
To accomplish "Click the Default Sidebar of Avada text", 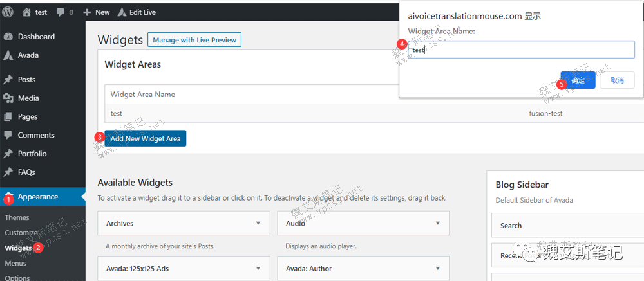I will tap(534, 200).
